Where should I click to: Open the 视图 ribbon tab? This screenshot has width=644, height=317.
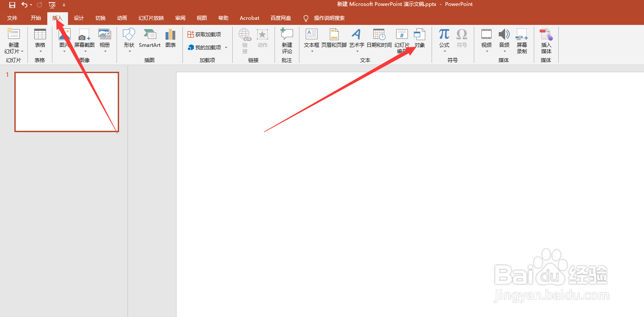click(x=202, y=18)
